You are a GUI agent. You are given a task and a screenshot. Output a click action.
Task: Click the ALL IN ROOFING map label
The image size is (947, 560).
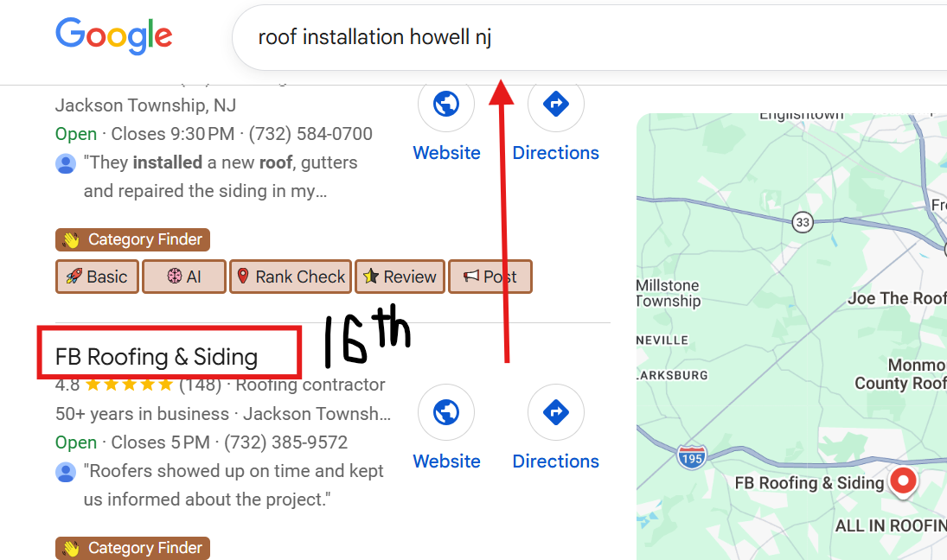pyautogui.click(x=890, y=525)
